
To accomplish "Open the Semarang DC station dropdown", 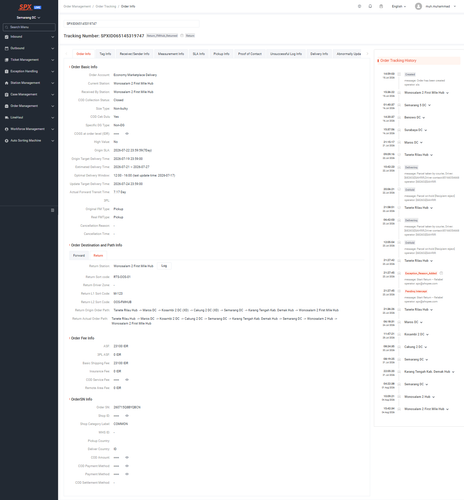I will (x=29, y=18).
